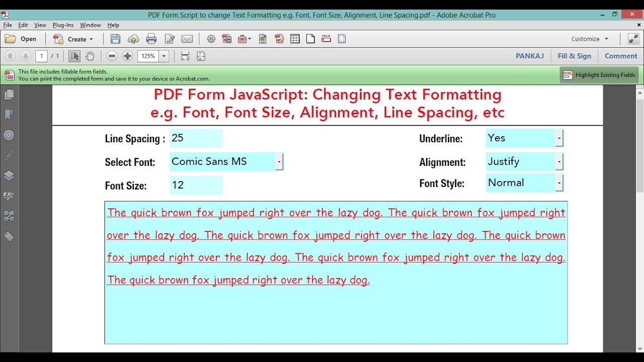Click the blank page icon
Viewport: 644px width, 362px height.
pyautogui.click(x=310, y=39)
